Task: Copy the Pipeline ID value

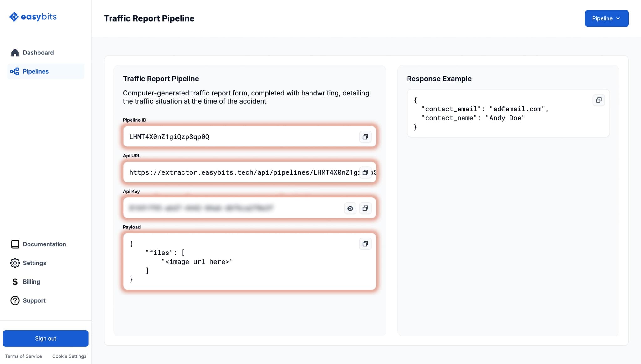Action: [x=365, y=137]
